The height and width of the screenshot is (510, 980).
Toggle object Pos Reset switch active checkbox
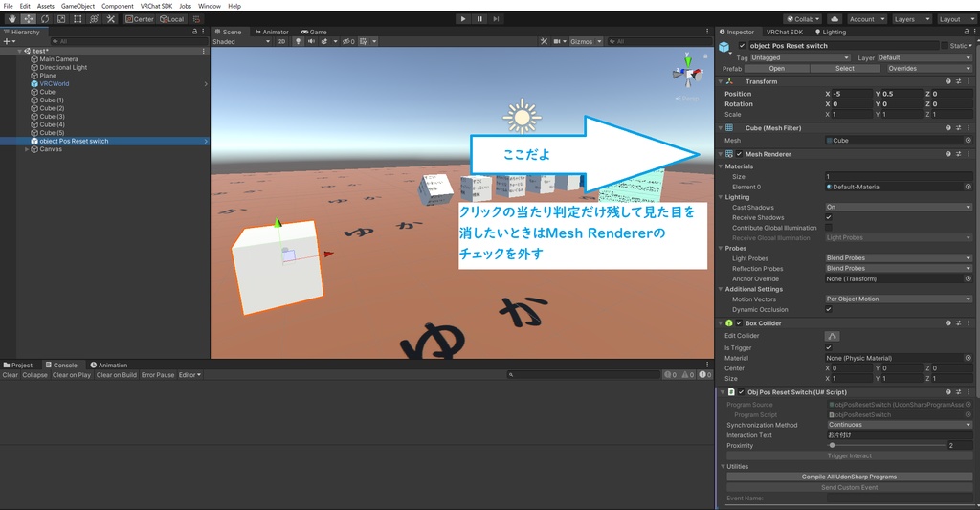(x=742, y=46)
